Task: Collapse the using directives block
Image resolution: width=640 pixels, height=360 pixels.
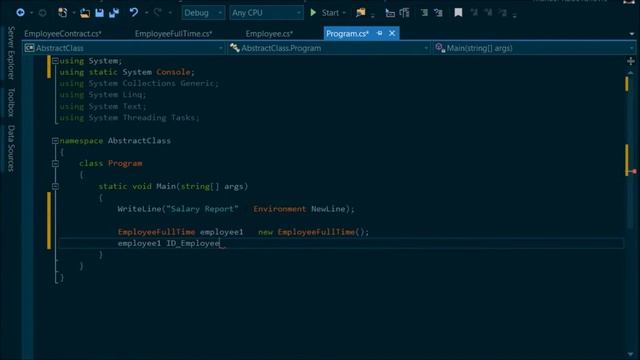Action: pos(55,61)
